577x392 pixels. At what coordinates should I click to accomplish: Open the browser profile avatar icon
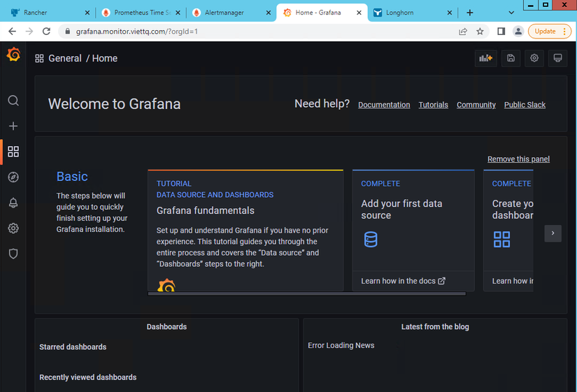518,31
